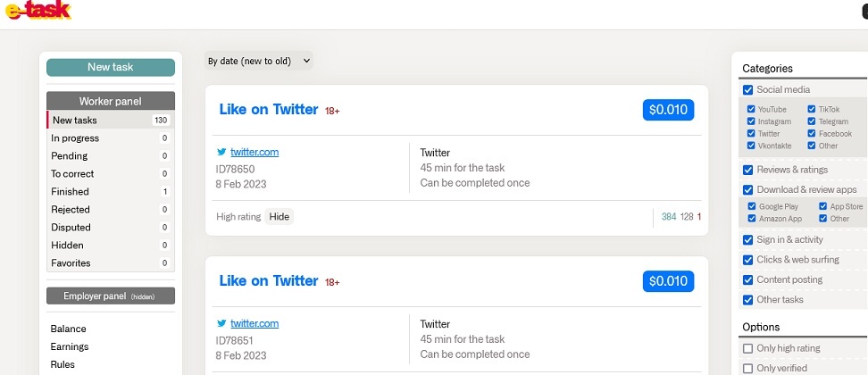The width and height of the screenshot is (868, 375).
Task: Enable the Only high rating option
Action: [x=748, y=348]
